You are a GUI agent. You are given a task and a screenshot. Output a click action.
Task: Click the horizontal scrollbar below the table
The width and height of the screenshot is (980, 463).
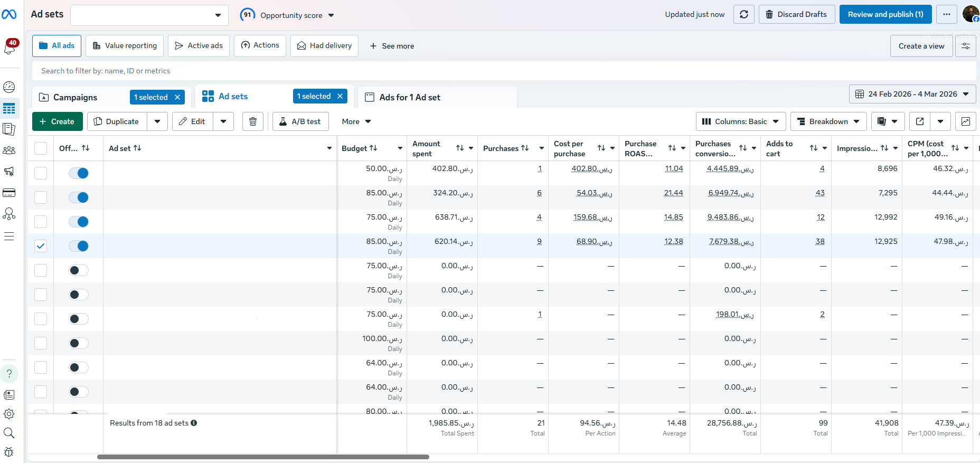[x=263, y=457]
